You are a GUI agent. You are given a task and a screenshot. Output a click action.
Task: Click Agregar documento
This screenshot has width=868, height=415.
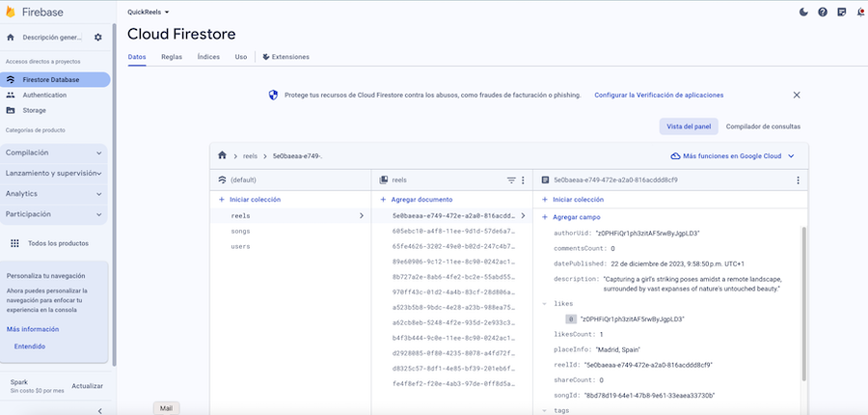tap(417, 200)
